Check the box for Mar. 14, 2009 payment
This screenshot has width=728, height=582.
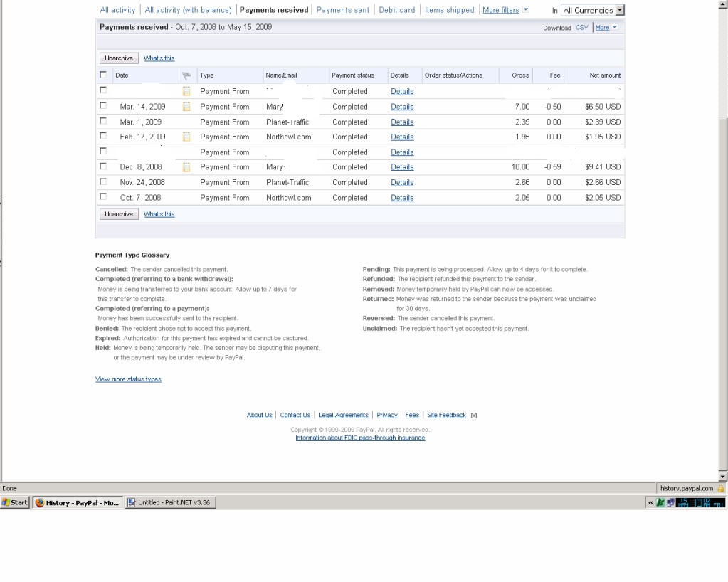(x=103, y=106)
